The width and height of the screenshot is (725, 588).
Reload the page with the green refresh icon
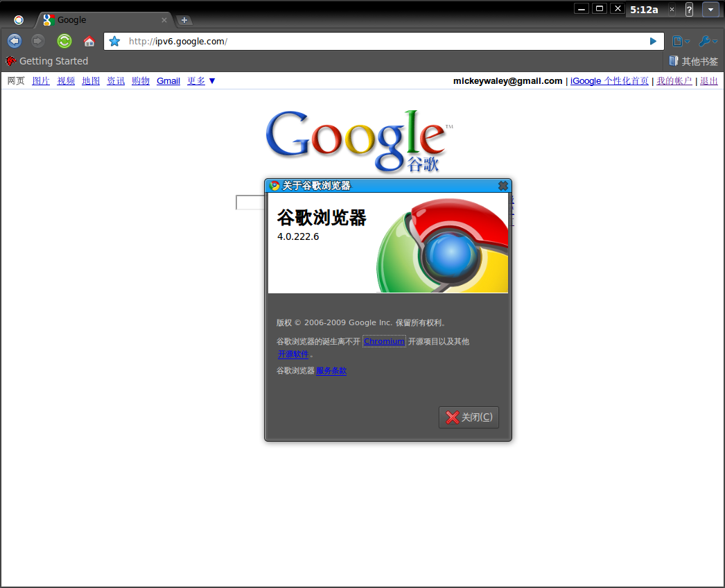64,41
